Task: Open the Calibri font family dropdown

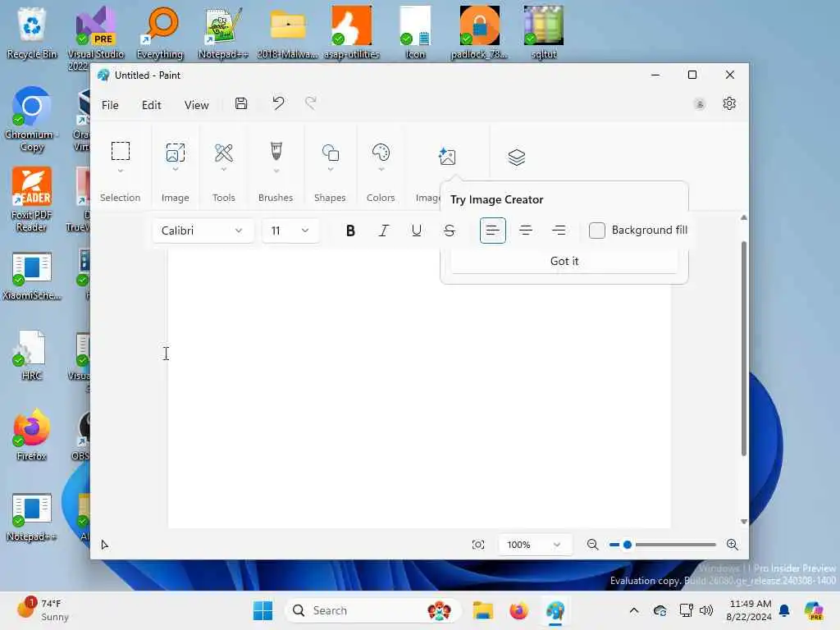Action: click(203, 231)
